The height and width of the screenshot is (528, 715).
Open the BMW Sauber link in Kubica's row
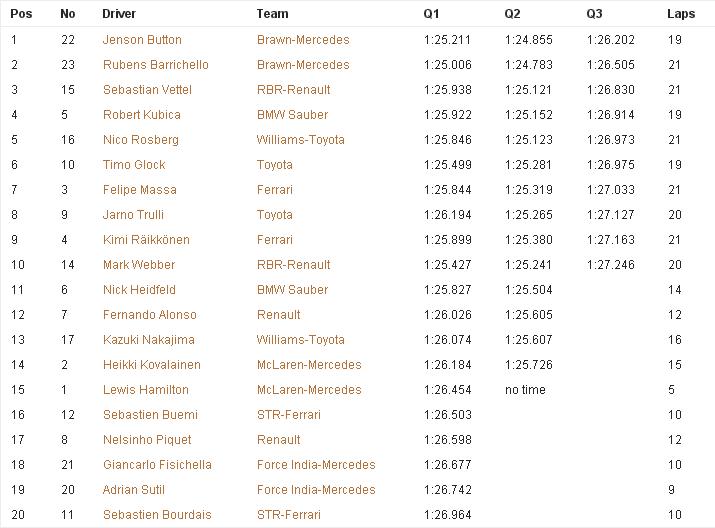pyautogui.click(x=292, y=115)
